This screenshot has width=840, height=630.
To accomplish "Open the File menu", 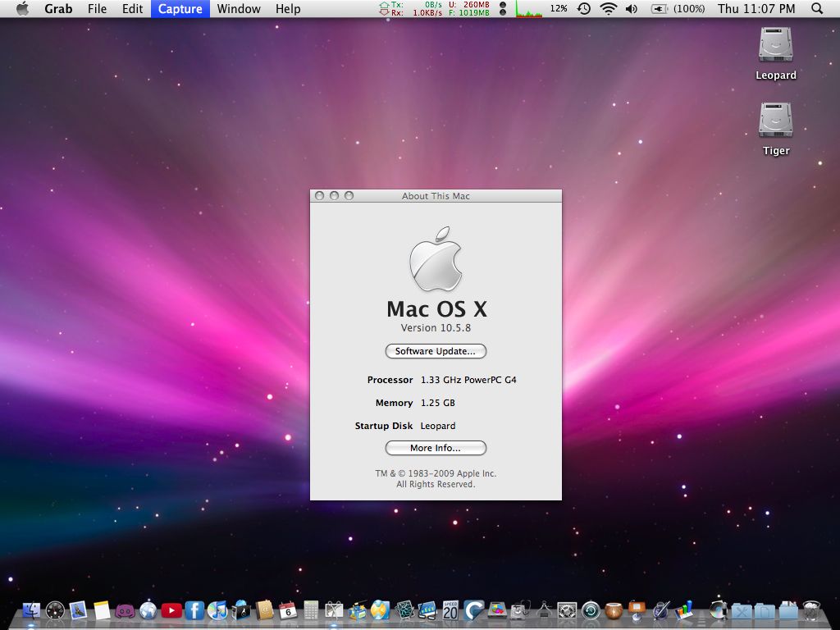I will pos(97,8).
